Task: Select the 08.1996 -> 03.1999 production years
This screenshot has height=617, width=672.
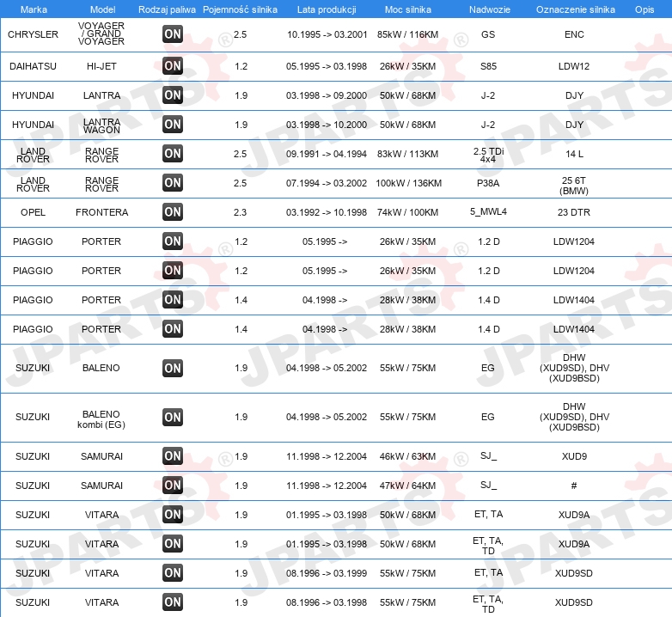Action: (327, 573)
